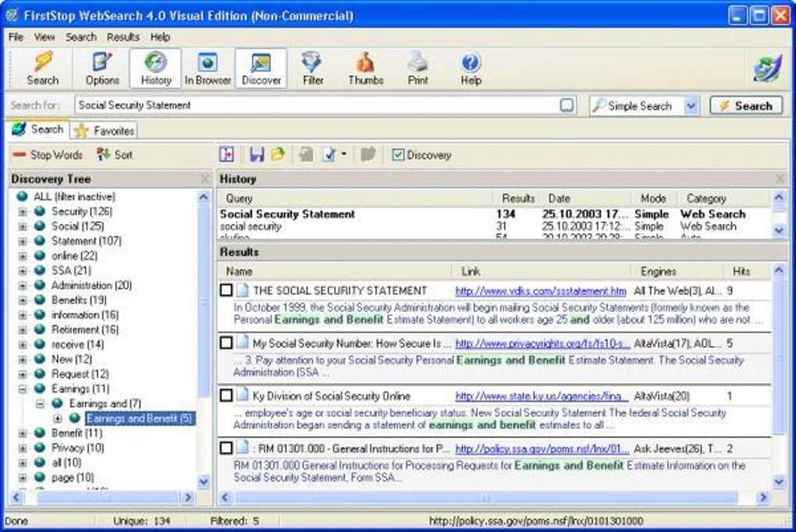Click the Results horizontal scrollbar

[x=486, y=498]
